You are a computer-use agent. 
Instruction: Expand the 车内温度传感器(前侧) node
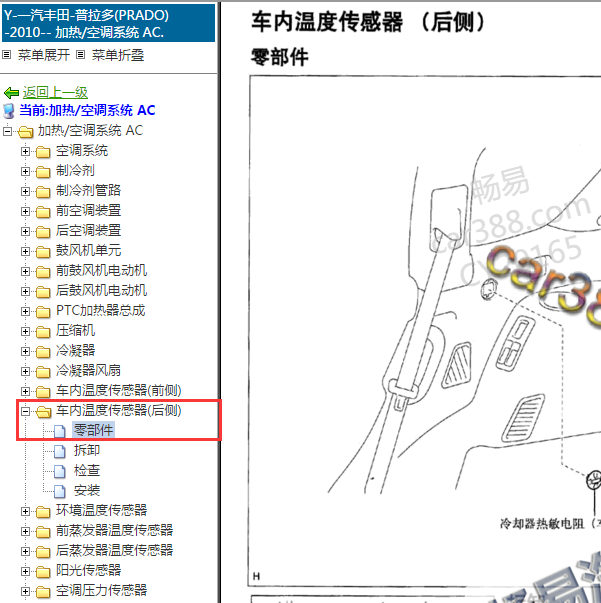[25, 391]
